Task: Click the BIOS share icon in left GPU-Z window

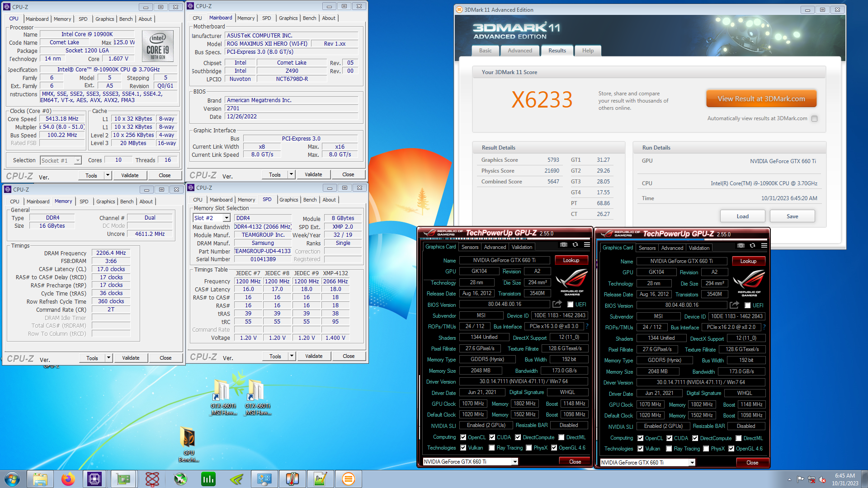Action: (x=557, y=304)
